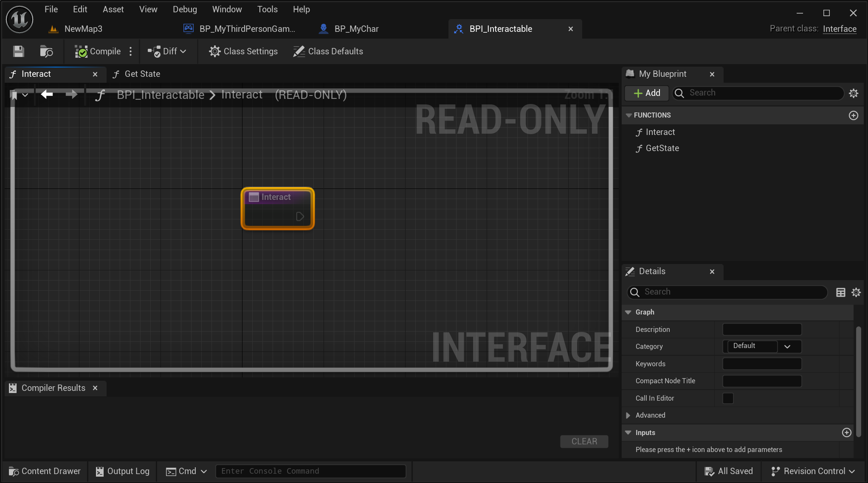Open the Diff dropdown
This screenshot has height=483, width=868.
[167, 51]
